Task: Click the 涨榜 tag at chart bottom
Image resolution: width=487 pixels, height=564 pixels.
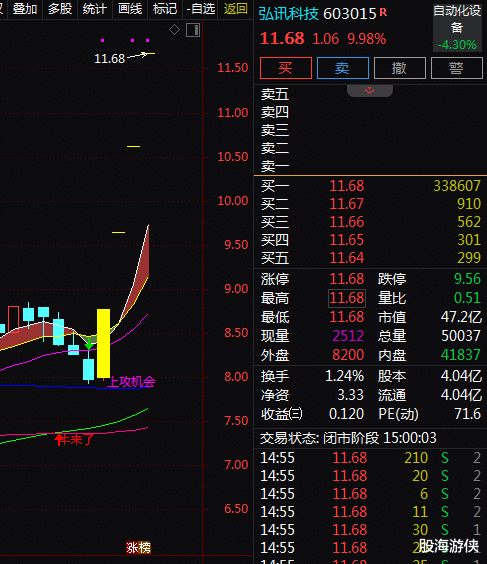Action: coord(138,547)
